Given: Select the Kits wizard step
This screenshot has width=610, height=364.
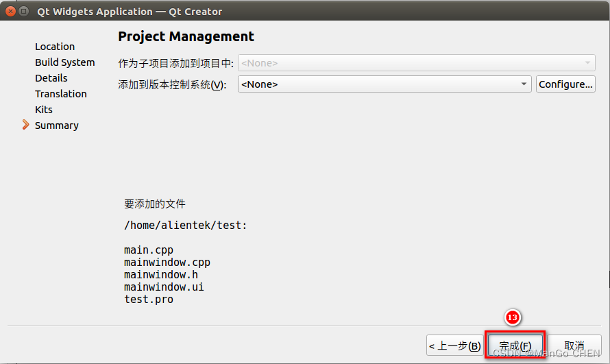Looking at the screenshot, I should coord(44,110).
